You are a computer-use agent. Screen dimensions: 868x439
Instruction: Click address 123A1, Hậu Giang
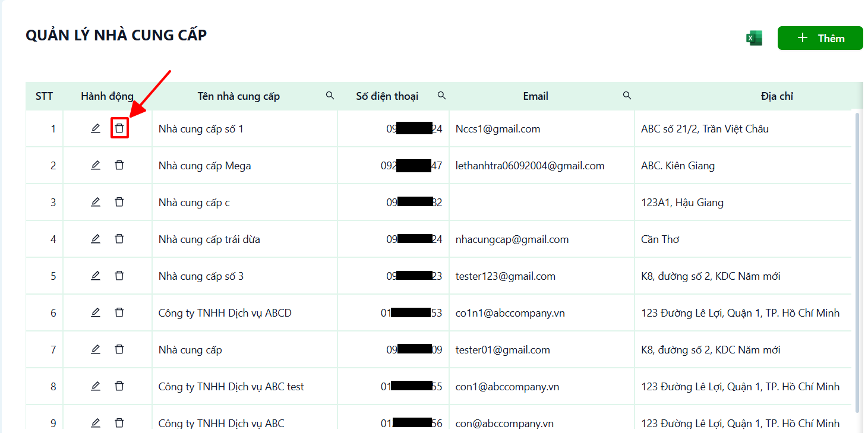[x=683, y=203]
